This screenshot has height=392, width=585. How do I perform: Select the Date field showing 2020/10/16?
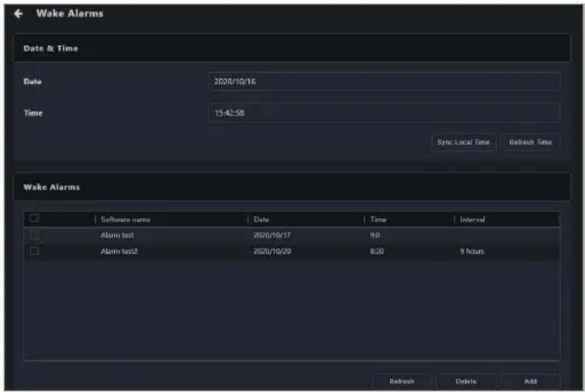tap(384, 81)
